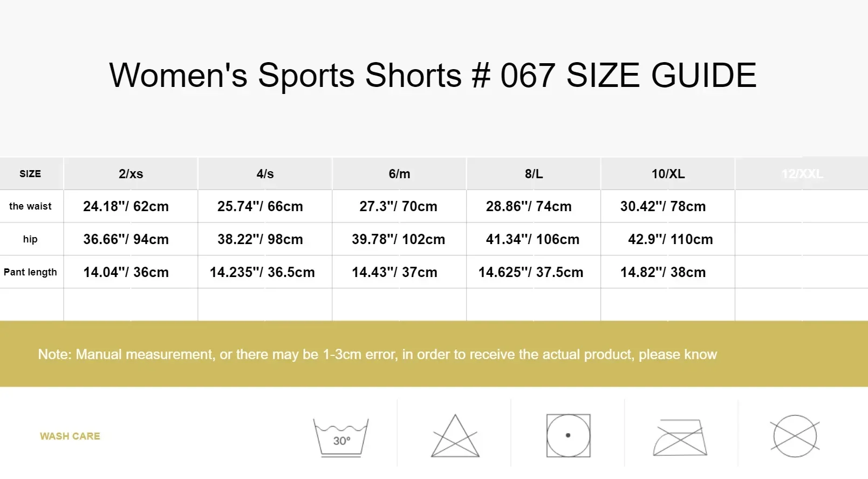Click the 30° machine wash icon

[x=341, y=437]
